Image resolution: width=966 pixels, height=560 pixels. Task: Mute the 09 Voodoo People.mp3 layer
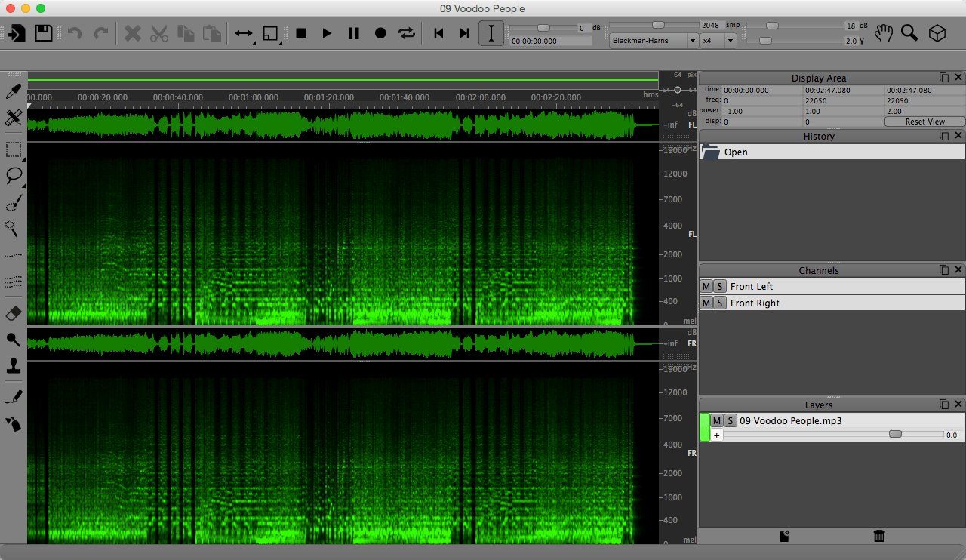pos(717,421)
